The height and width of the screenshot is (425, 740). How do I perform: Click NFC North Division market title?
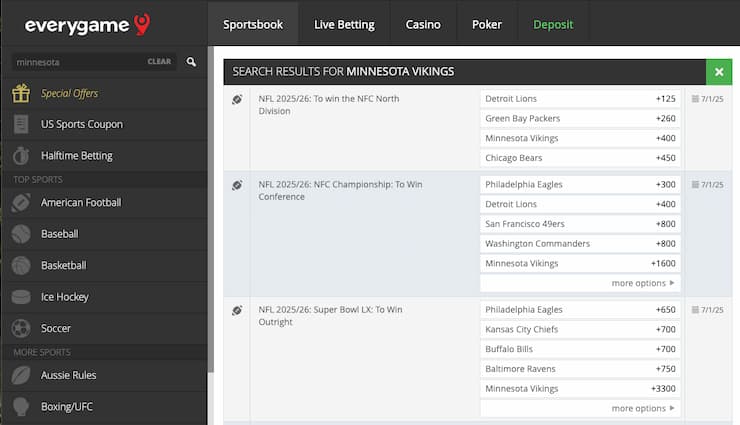[x=329, y=105]
